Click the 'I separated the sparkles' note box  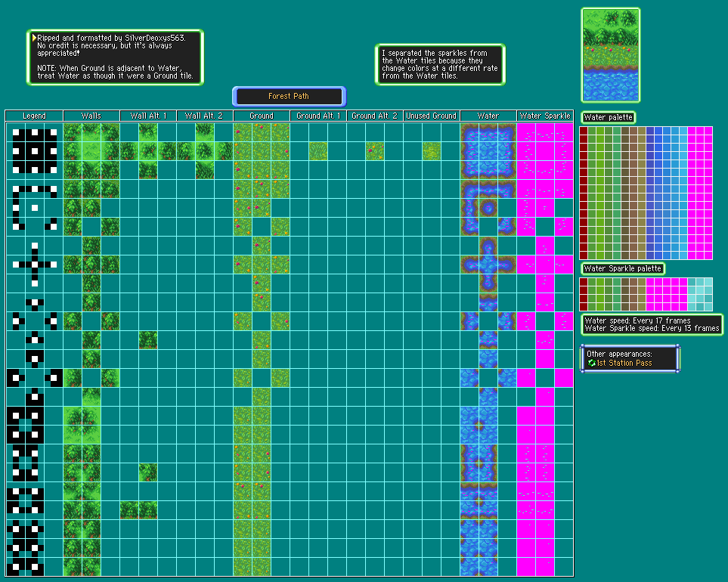pyautogui.click(x=440, y=64)
